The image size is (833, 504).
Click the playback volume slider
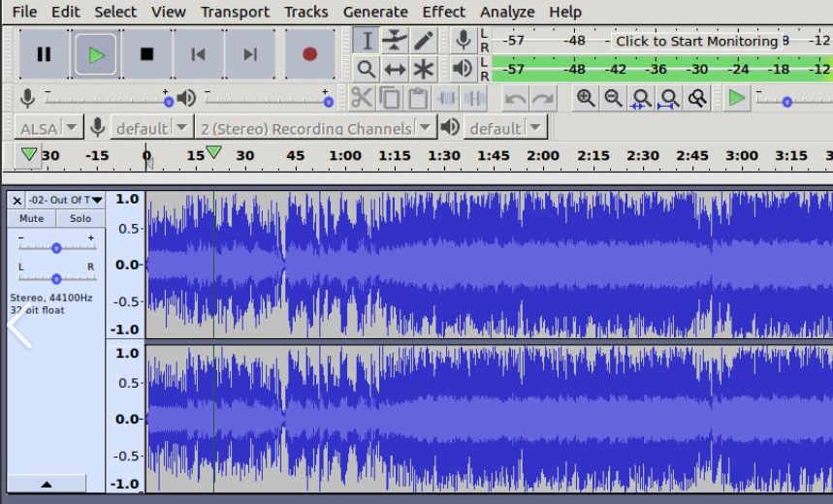point(269,101)
